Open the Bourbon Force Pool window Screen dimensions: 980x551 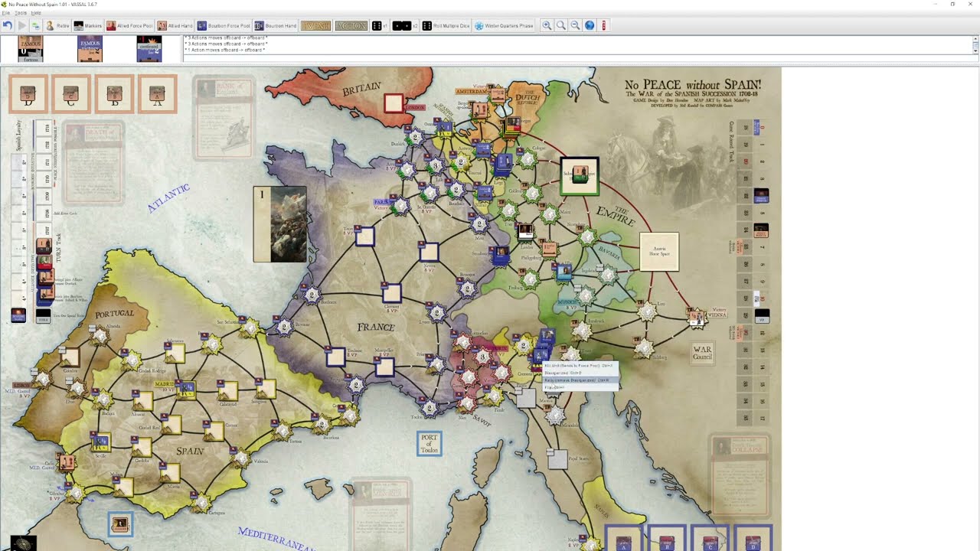click(224, 25)
